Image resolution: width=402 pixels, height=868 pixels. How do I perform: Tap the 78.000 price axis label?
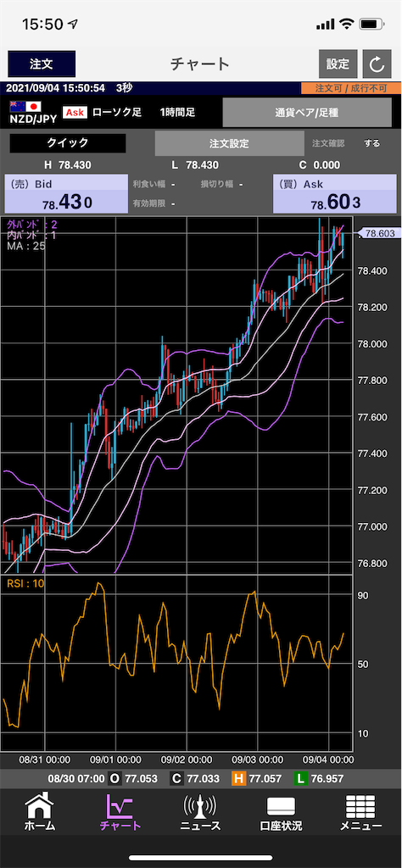click(x=372, y=344)
